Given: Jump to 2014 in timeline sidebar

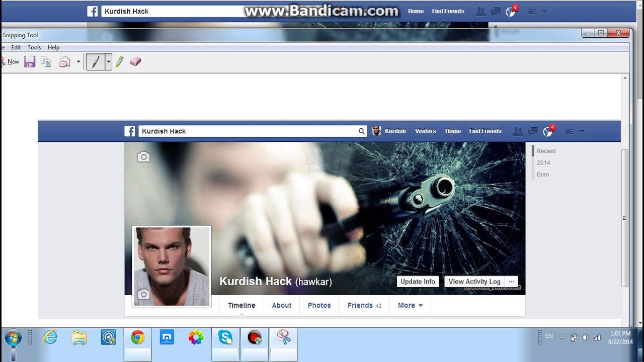Looking at the screenshot, I should 543,163.
